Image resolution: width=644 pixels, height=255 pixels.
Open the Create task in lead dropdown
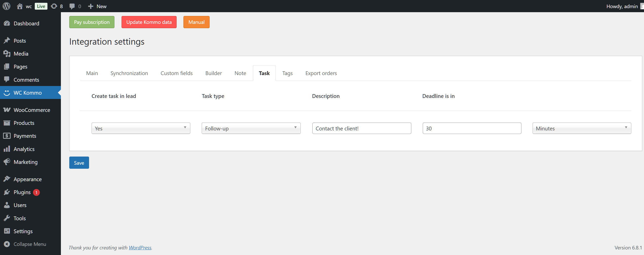[141, 128]
